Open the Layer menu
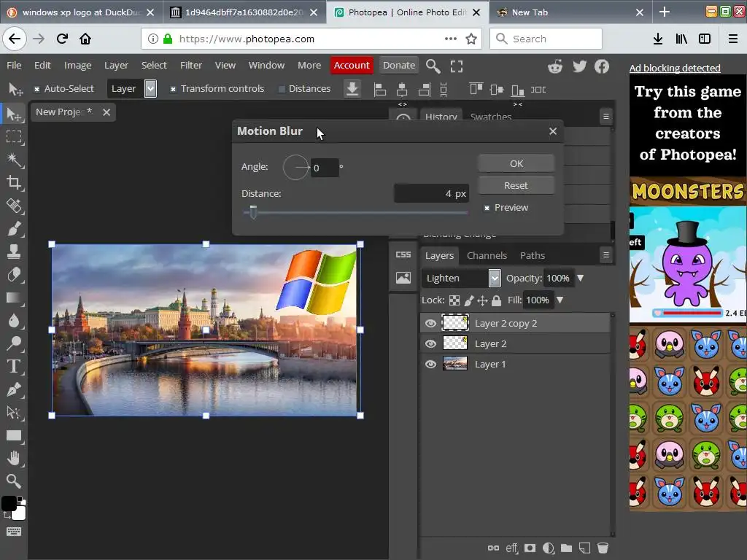The image size is (747, 560). 116,65
